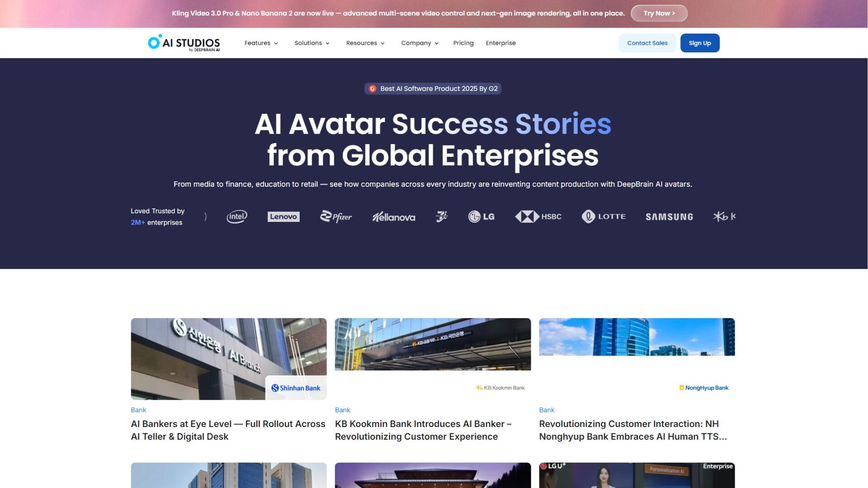The width and height of the screenshot is (868, 488).
Task: Click the Lotte logo
Action: [x=604, y=217]
